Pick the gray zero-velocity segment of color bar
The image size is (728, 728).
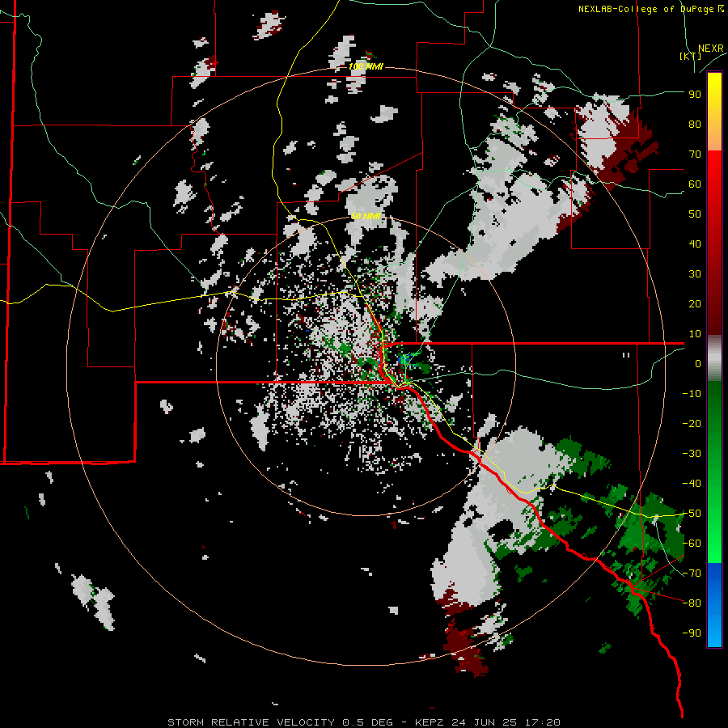[x=714, y=358]
